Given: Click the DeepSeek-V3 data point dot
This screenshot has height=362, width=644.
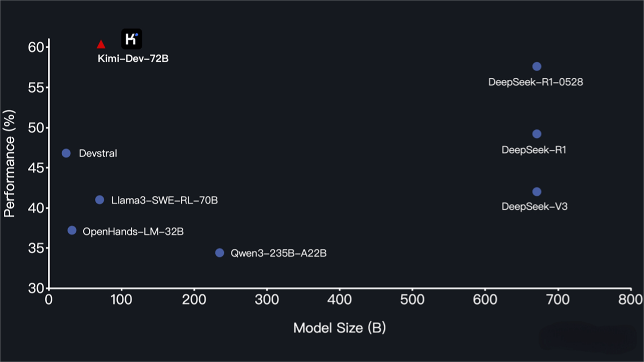Looking at the screenshot, I should 537,192.
